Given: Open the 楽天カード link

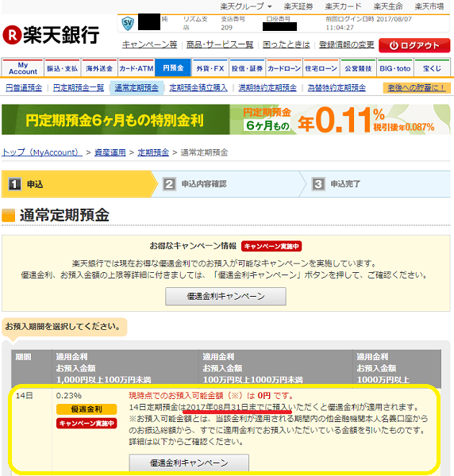Looking at the screenshot, I should click(343, 6).
